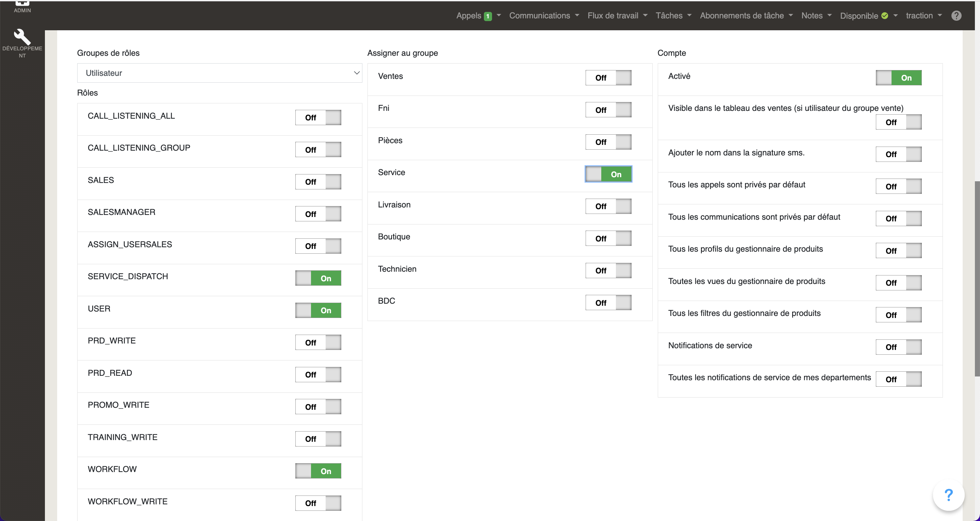Open the Développement wrench icon in sidebar

point(22,37)
